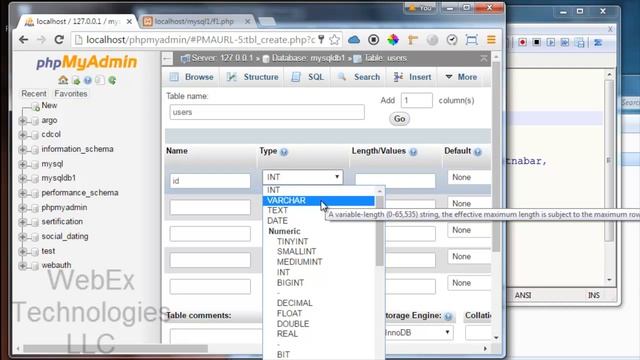640x360 pixels.
Task: Click the Length/Values help icon
Action: (x=413, y=152)
